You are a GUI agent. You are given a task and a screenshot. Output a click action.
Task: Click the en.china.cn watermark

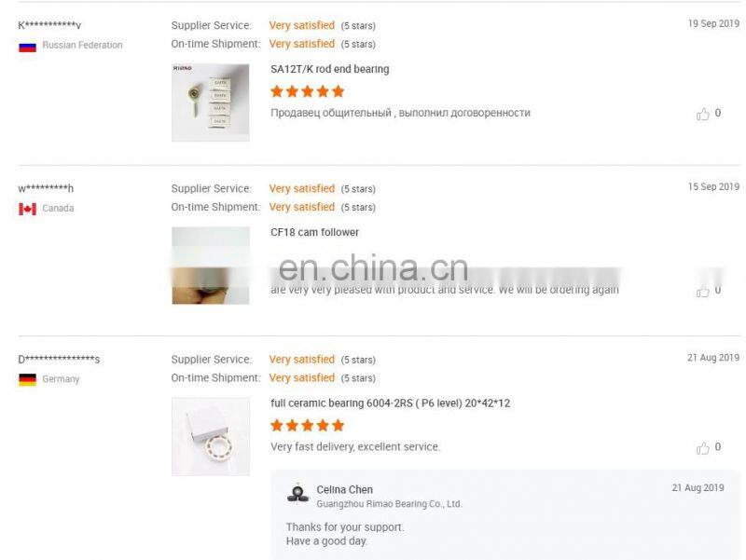pos(374,267)
